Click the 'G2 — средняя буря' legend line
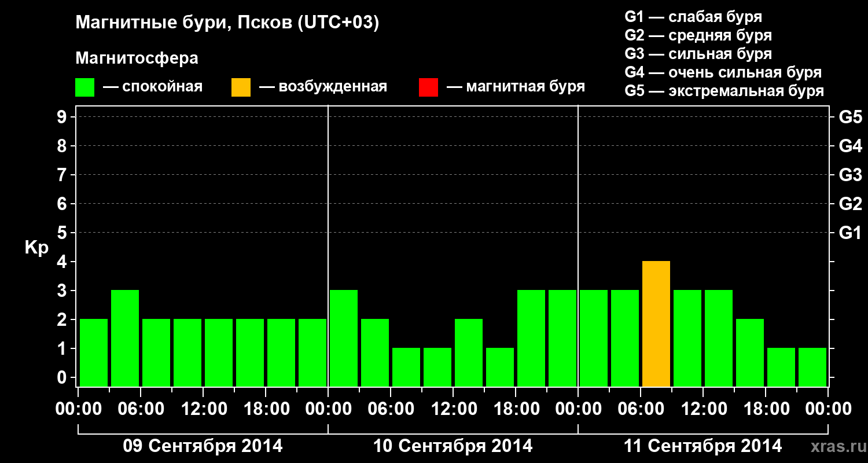This screenshot has width=868, height=463. point(698,35)
